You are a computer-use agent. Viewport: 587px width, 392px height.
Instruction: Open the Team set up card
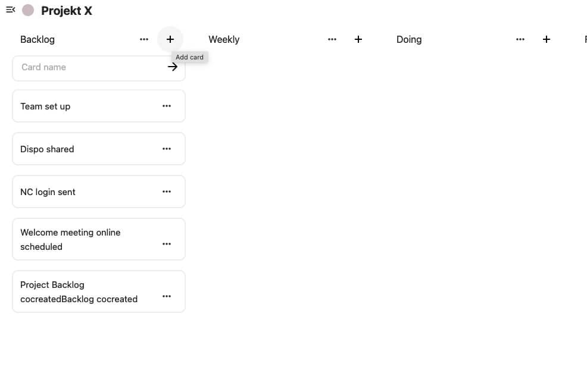pos(77,106)
